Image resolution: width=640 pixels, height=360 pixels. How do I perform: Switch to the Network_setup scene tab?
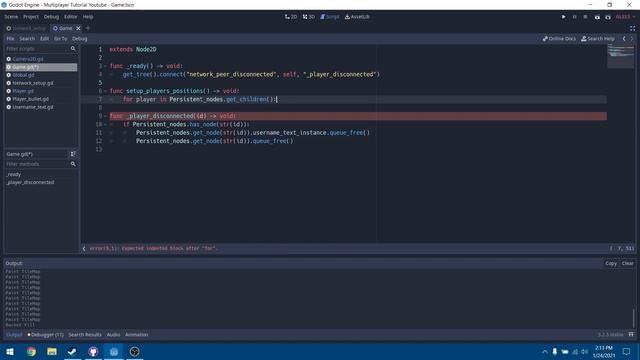tap(27, 28)
